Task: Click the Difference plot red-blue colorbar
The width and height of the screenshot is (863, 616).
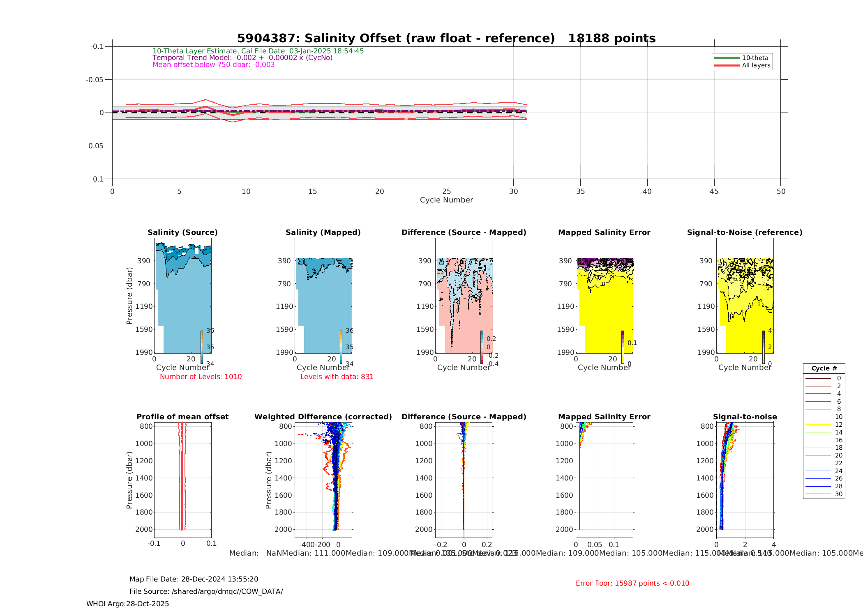Action: [x=482, y=347]
